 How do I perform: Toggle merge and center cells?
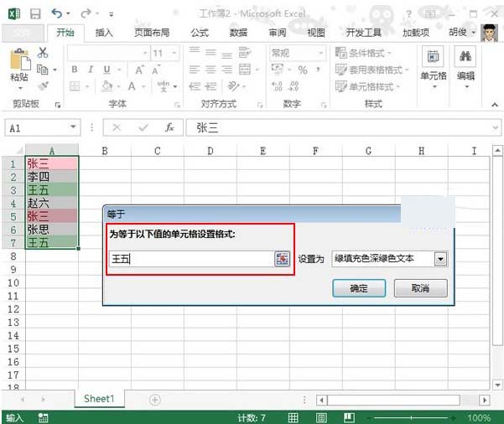click(x=245, y=69)
